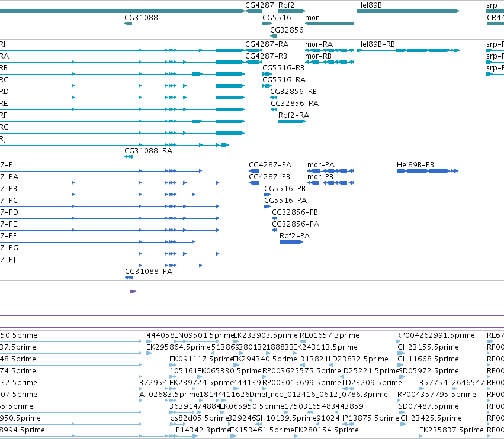Click the CG4287-PA protein label
504x439 pixels.
tap(270, 165)
